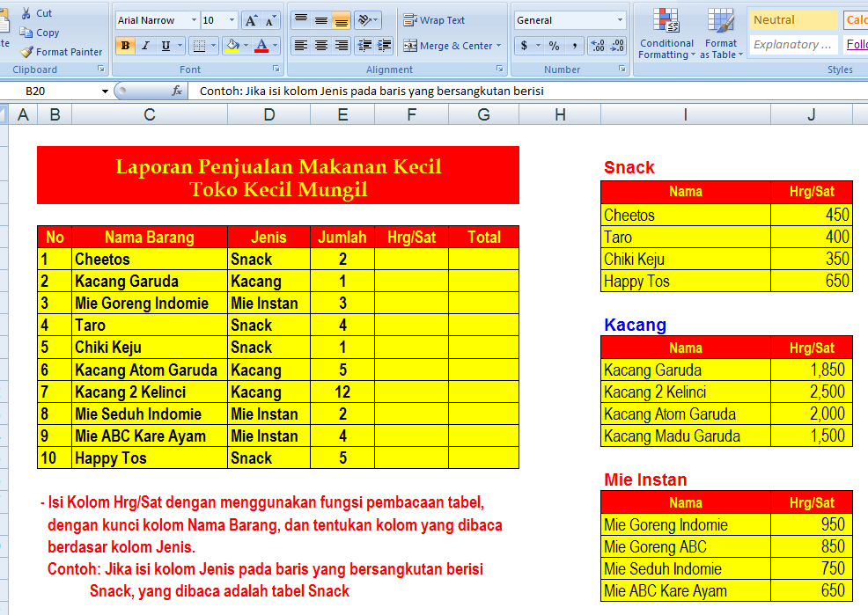The height and width of the screenshot is (615, 868).
Task: Open Clipboard dialog launcher
Action: [100, 70]
